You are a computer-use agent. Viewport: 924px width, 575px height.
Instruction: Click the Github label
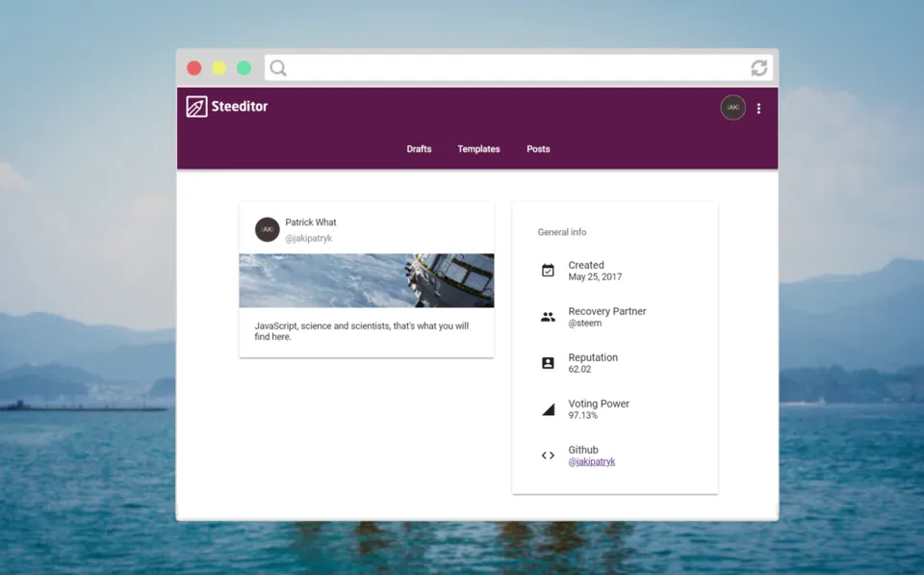click(x=583, y=450)
